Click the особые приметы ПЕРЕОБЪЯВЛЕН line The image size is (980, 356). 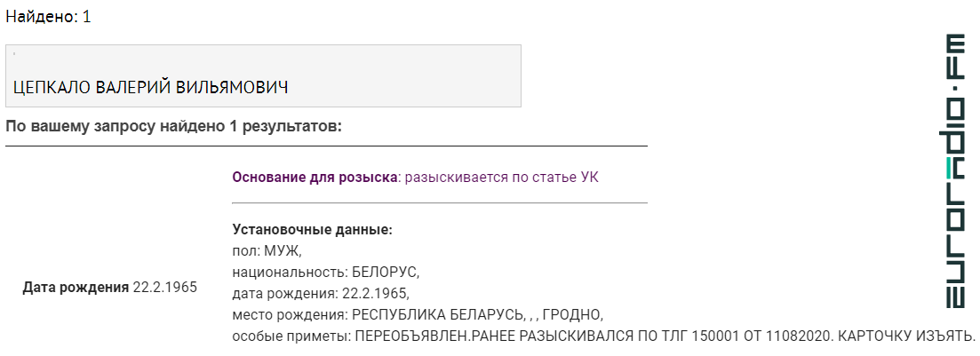[604, 336]
